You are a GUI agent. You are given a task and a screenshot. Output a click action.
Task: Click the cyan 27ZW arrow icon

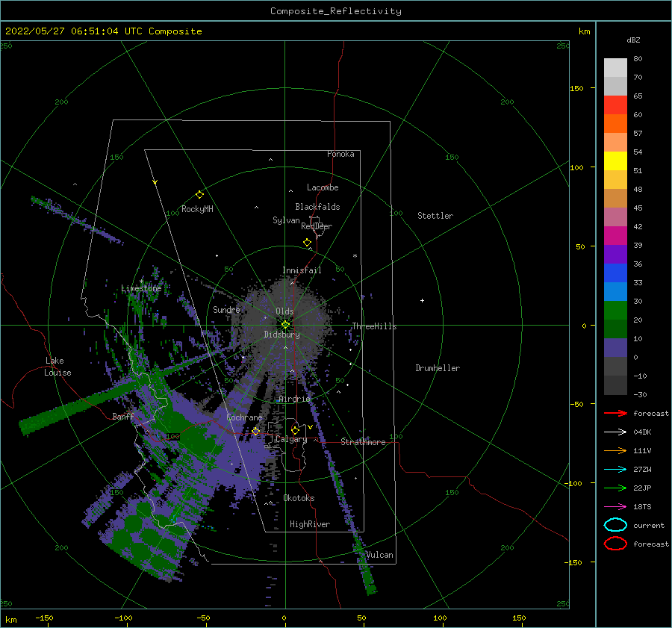coord(615,470)
